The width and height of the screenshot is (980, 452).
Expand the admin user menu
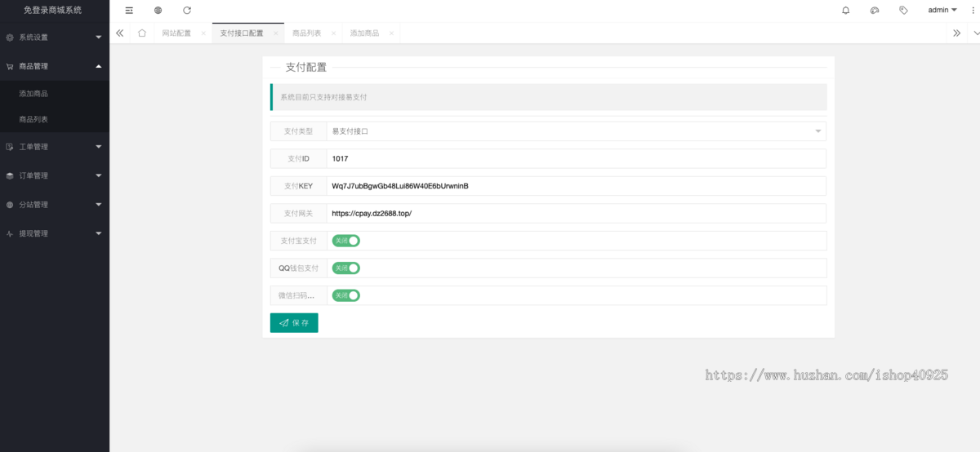pyautogui.click(x=942, y=11)
